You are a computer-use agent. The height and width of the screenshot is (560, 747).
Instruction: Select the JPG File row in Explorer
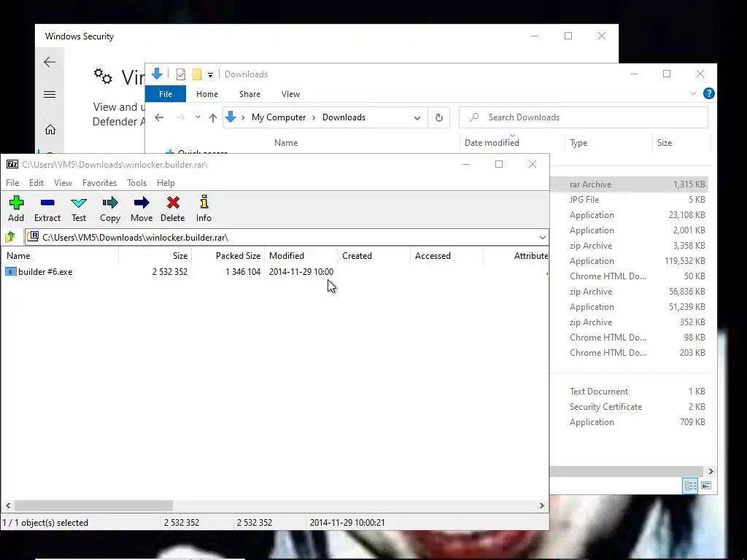629,200
